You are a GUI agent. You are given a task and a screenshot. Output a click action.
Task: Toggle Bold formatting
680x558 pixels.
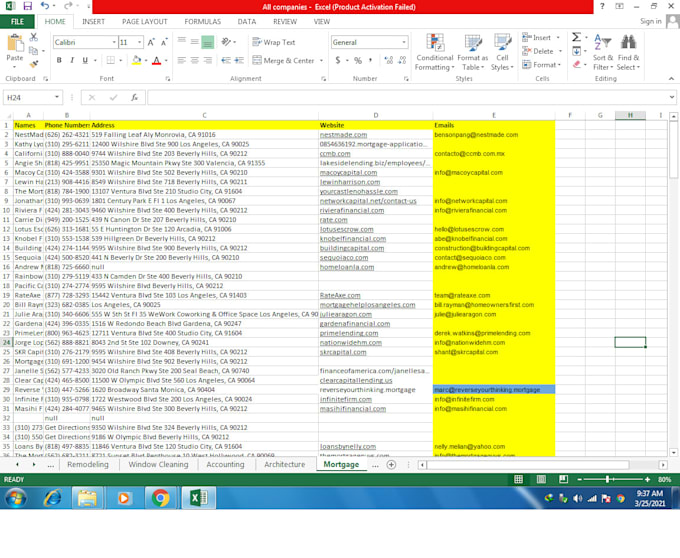[59, 60]
